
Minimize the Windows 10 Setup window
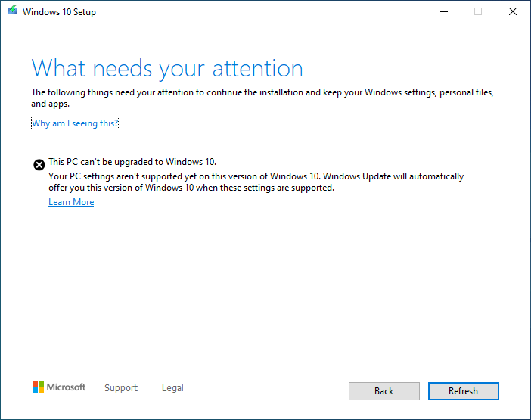pos(442,12)
